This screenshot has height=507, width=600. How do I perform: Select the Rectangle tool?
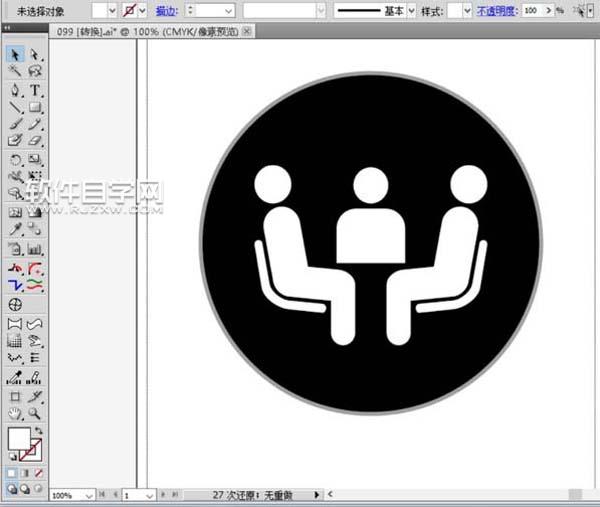(34, 107)
